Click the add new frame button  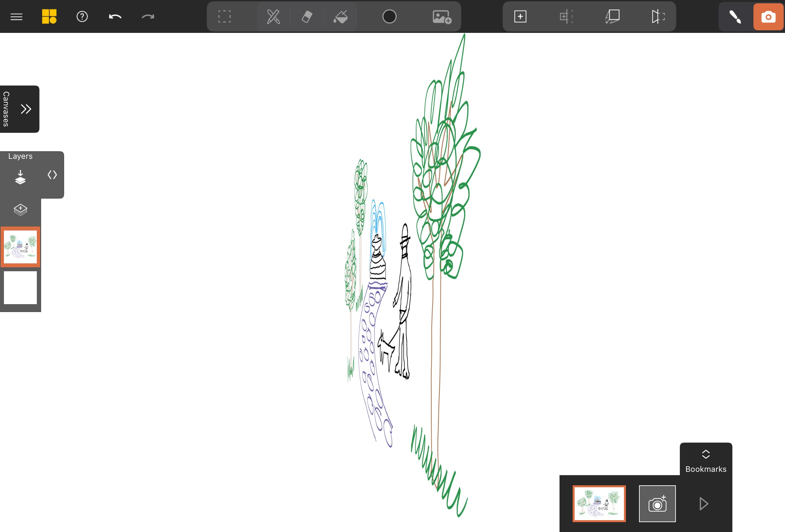tap(520, 16)
